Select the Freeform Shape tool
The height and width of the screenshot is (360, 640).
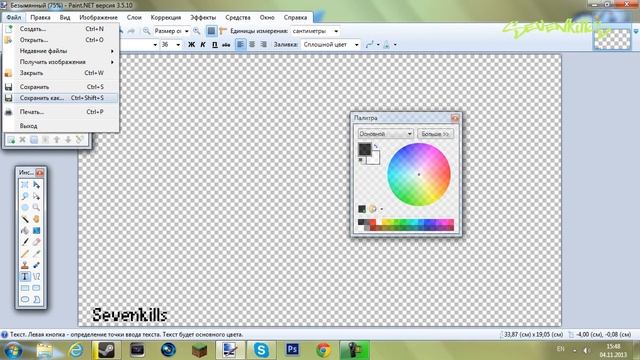coord(36,299)
